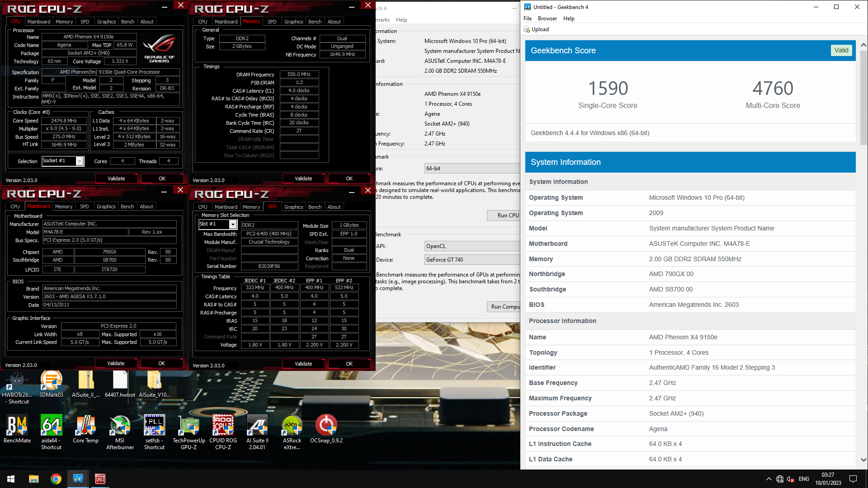Screen dimensions: 868x488
Task: Open the Windows Start menu
Action: point(11,479)
